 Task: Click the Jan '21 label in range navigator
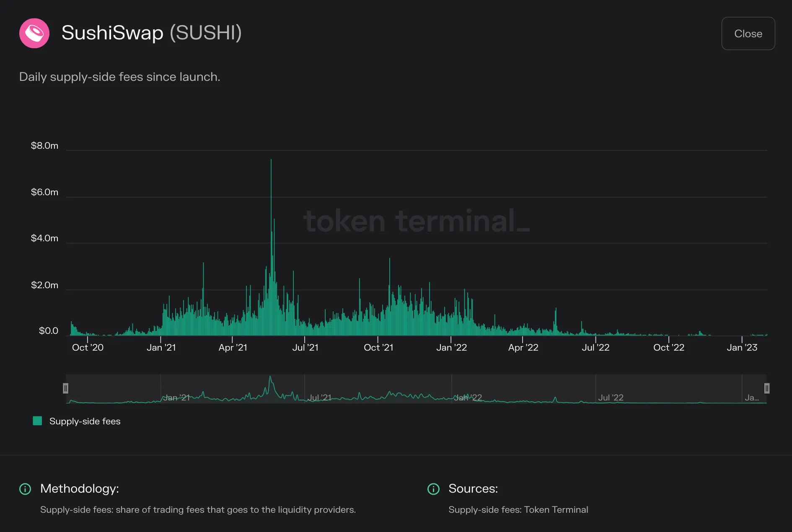tap(176, 398)
